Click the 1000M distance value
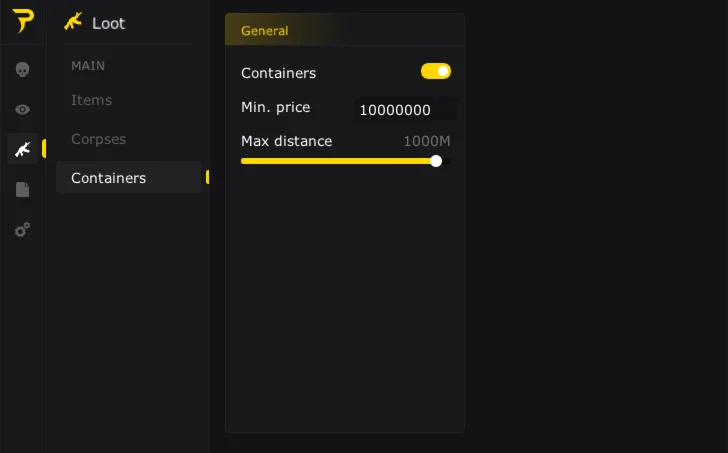This screenshot has width=728, height=453. [x=427, y=141]
